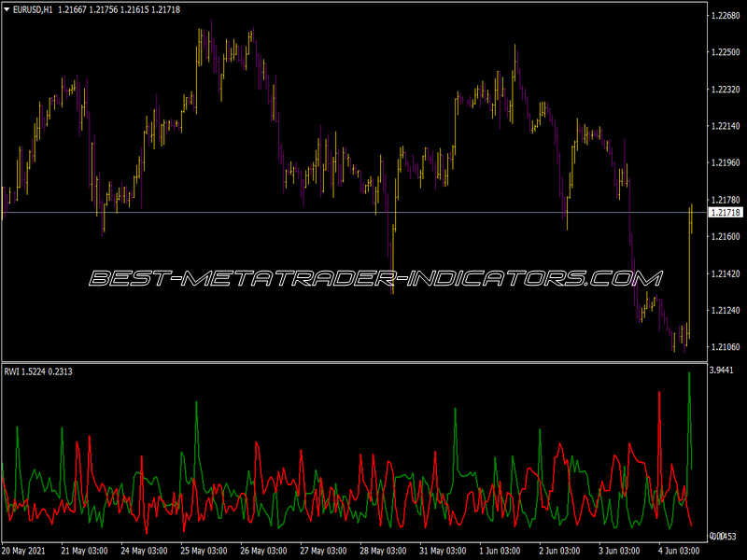Select the OHLC values 1.21667 1.21756 1.21615 1.21718

point(119,9)
